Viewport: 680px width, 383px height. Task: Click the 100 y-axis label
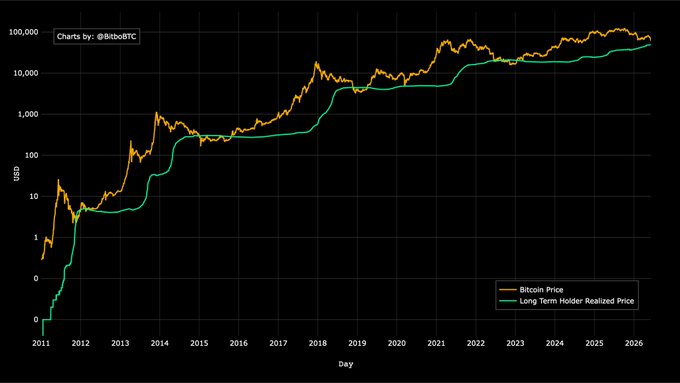(x=32, y=155)
